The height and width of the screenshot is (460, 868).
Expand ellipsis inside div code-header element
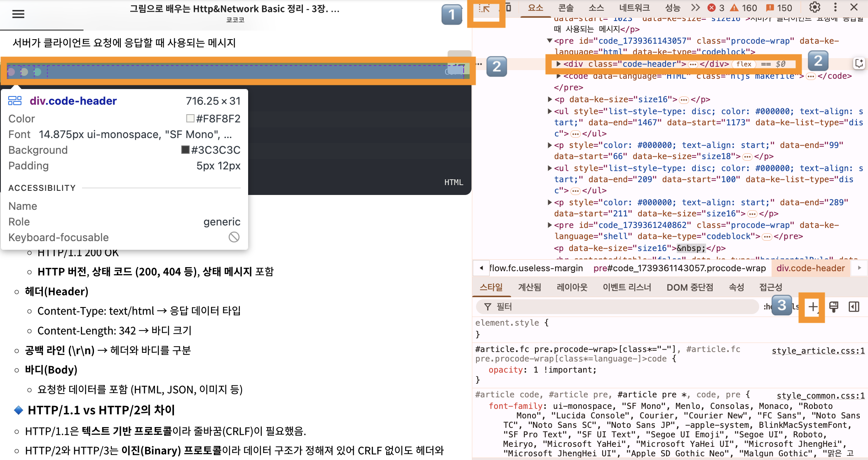(x=693, y=64)
